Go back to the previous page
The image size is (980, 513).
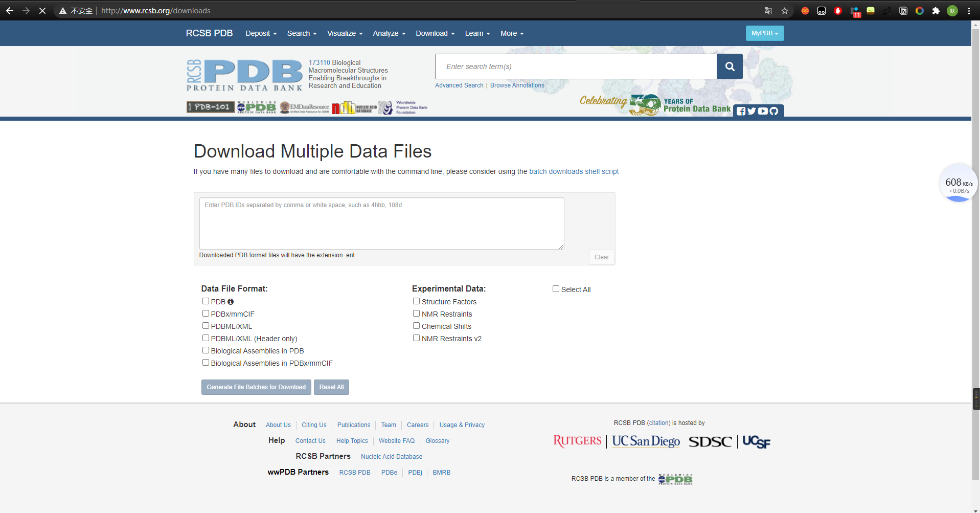10,11
